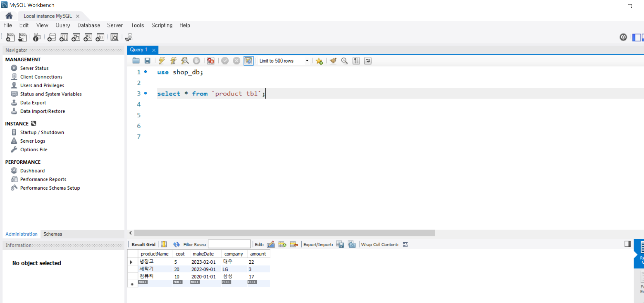Click the create new function icon
The image size is (644, 303).
pyautogui.click(x=100, y=37)
